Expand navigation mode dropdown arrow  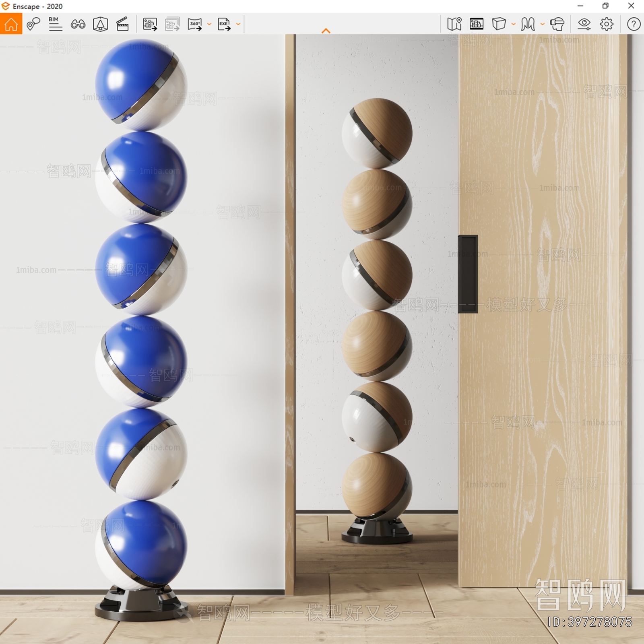coord(543,24)
